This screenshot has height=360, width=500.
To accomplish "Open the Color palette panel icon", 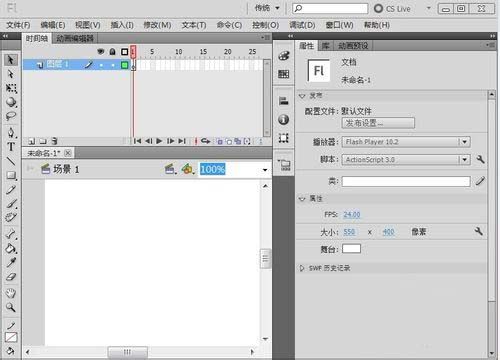I will 284,56.
